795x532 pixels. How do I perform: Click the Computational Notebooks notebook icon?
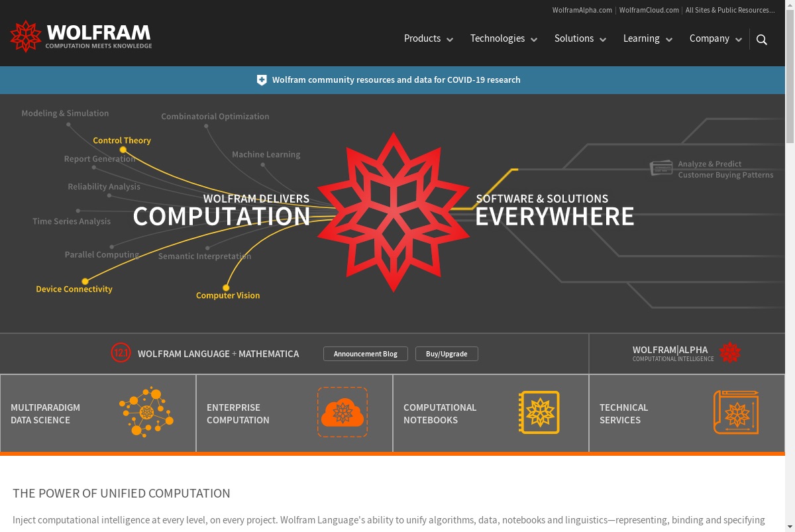point(539,412)
